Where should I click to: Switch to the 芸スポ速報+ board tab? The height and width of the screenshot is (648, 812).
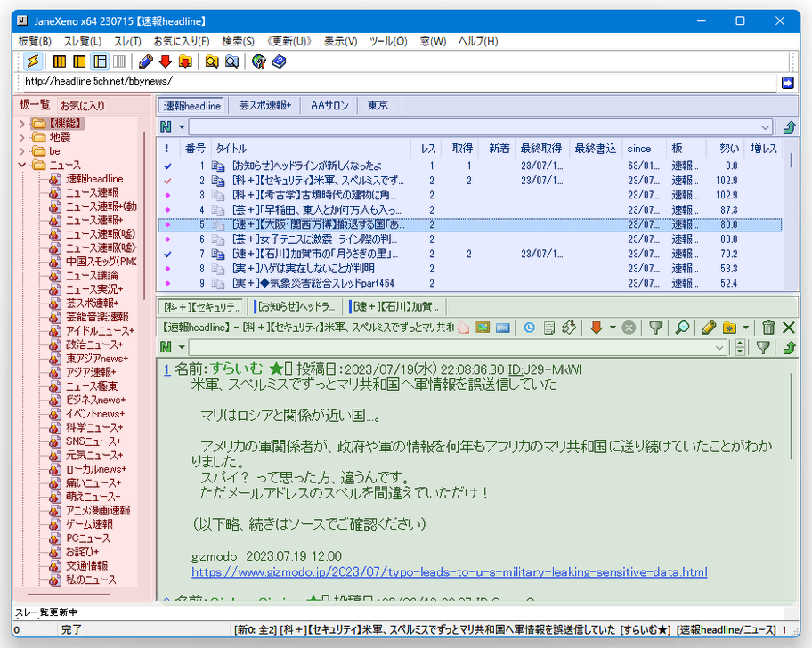point(264,106)
